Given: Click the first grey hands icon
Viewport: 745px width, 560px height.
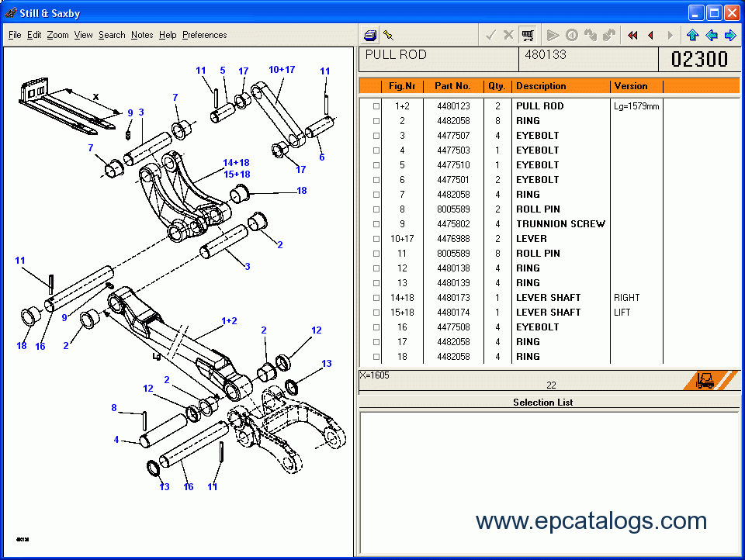Looking at the screenshot, I should (x=590, y=35).
